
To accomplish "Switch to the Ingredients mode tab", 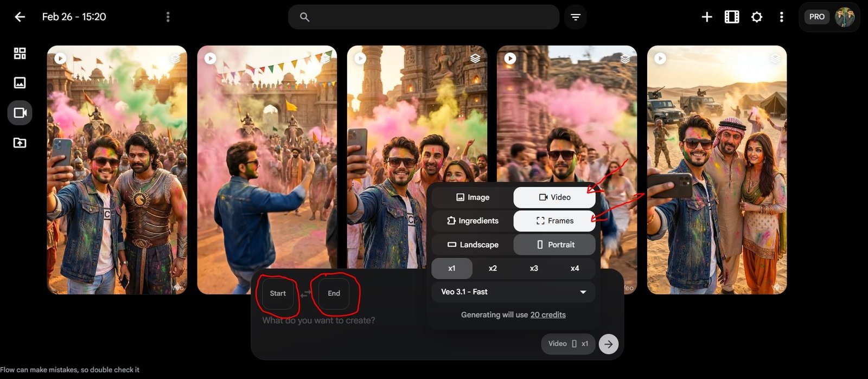I will 473,221.
